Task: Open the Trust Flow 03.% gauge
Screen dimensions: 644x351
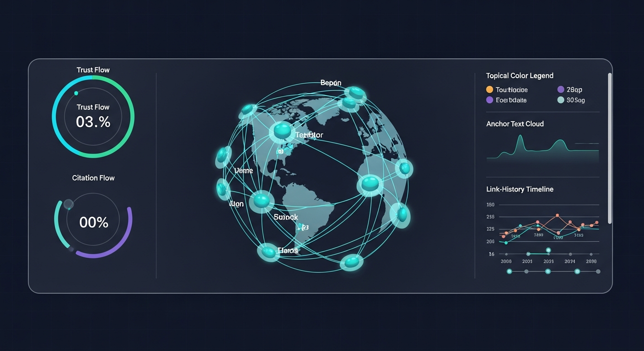Action: (93, 117)
